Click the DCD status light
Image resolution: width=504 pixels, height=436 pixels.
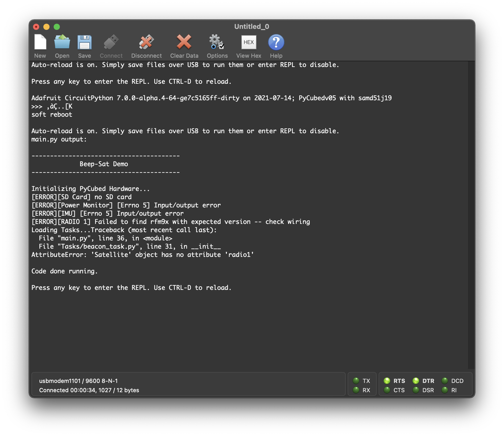click(x=445, y=381)
